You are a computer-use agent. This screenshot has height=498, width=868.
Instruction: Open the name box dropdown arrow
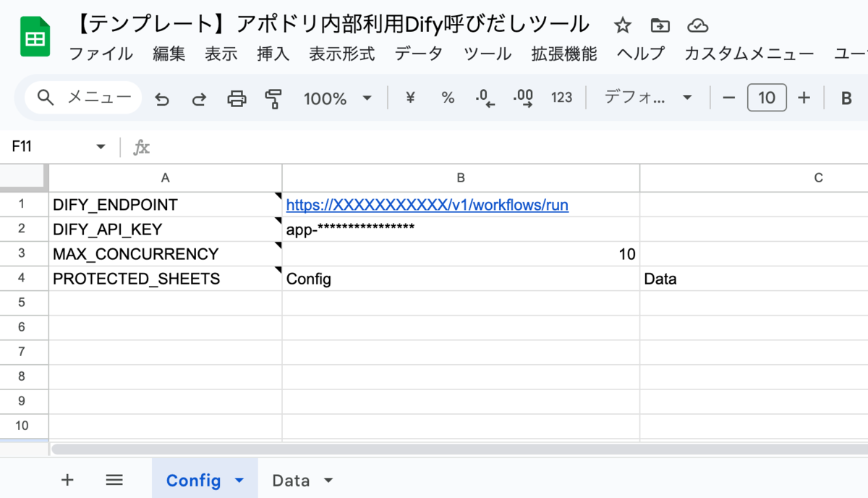101,147
